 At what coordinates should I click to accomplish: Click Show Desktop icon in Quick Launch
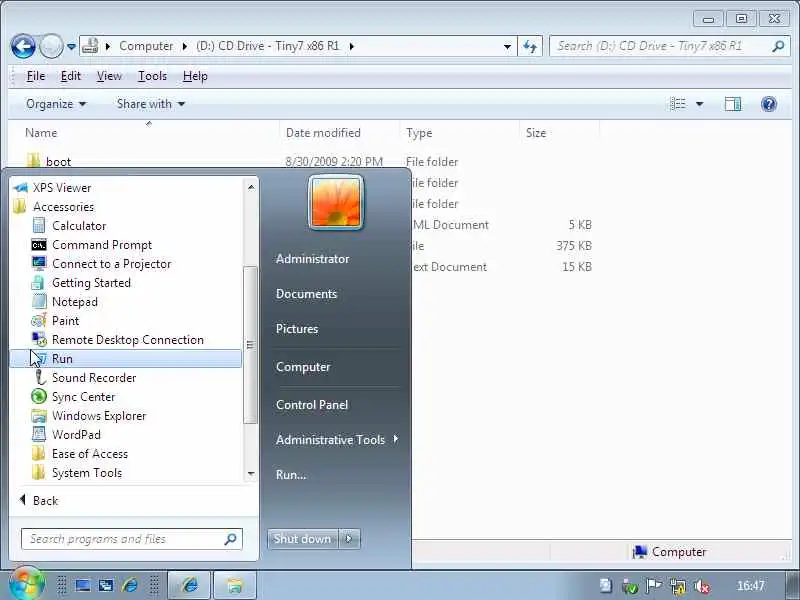tap(82, 585)
